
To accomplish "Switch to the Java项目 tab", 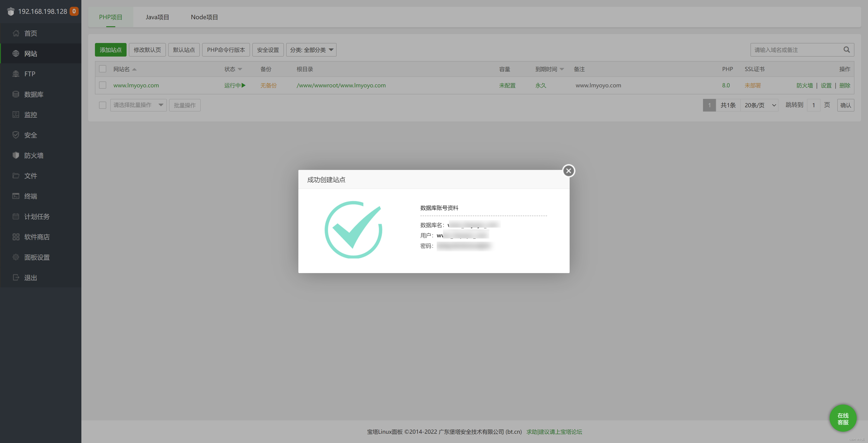I will [x=157, y=17].
